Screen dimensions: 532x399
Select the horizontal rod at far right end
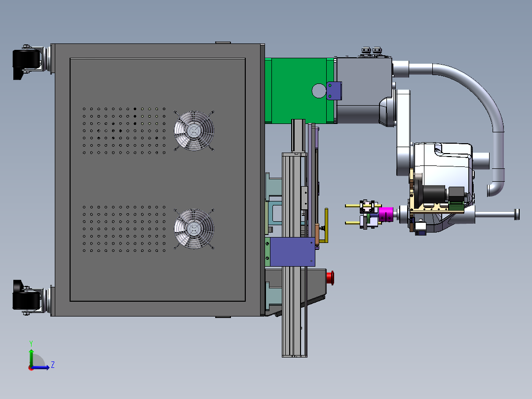497,214
